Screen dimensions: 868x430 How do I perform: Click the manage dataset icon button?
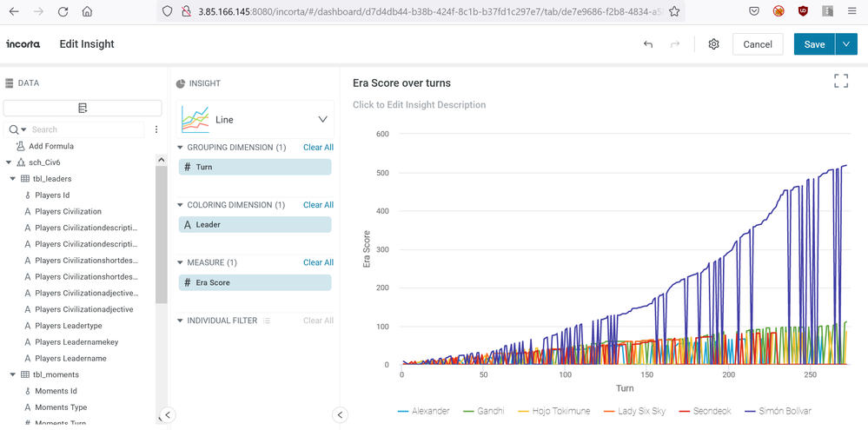point(83,108)
